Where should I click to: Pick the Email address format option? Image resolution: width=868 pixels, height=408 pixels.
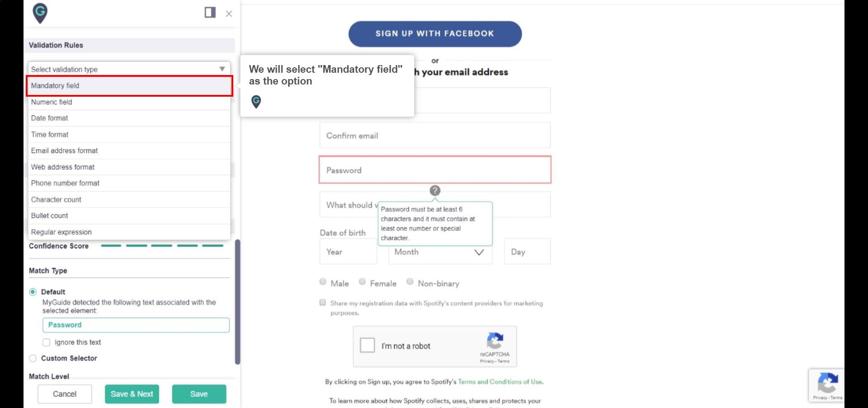point(129,151)
